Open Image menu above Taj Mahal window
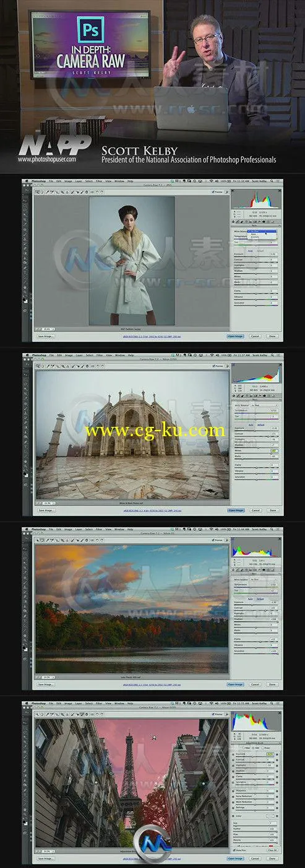This screenshot has width=305, height=868. (68, 355)
